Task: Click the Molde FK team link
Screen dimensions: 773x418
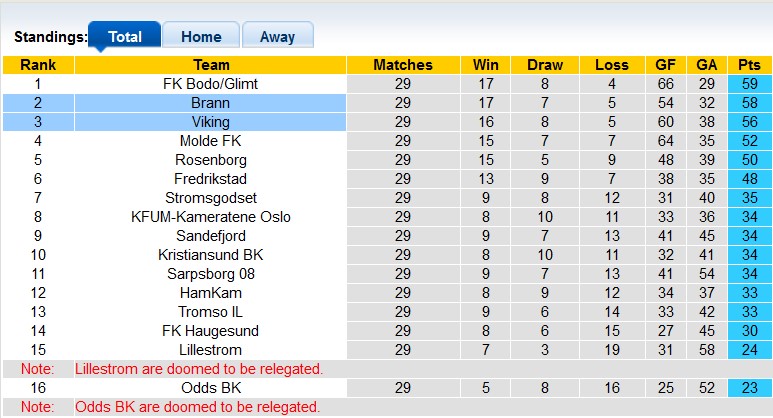Action: click(210, 141)
